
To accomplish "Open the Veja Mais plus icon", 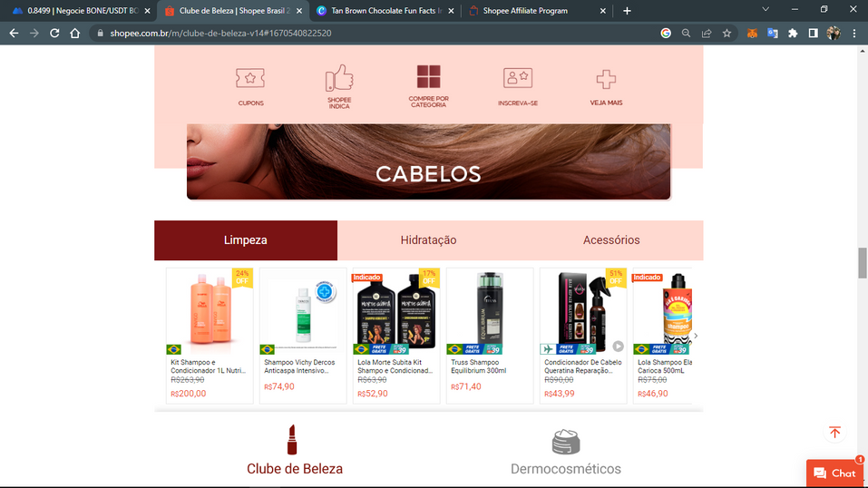I will point(606,79).
